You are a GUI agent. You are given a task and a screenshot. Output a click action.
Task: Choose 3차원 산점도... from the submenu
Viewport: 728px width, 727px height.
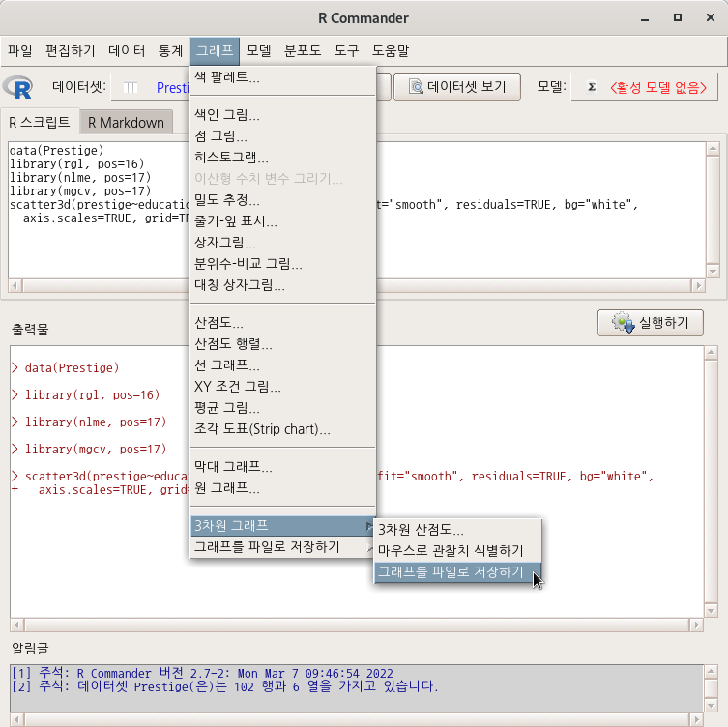(458, 530)
